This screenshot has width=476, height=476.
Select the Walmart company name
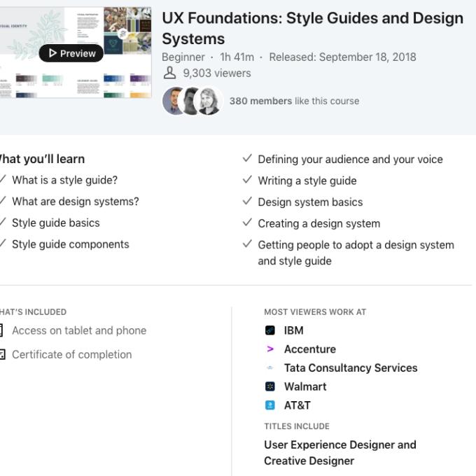305,386
